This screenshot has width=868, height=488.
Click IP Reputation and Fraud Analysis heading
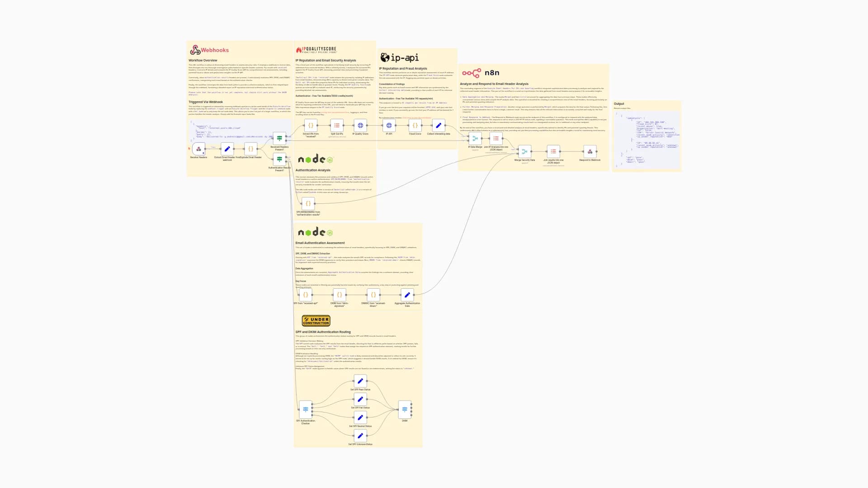[403, 69]
